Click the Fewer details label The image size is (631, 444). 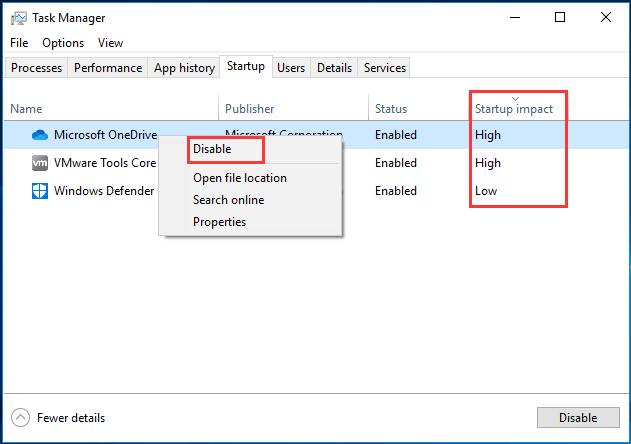click(71, 418)
